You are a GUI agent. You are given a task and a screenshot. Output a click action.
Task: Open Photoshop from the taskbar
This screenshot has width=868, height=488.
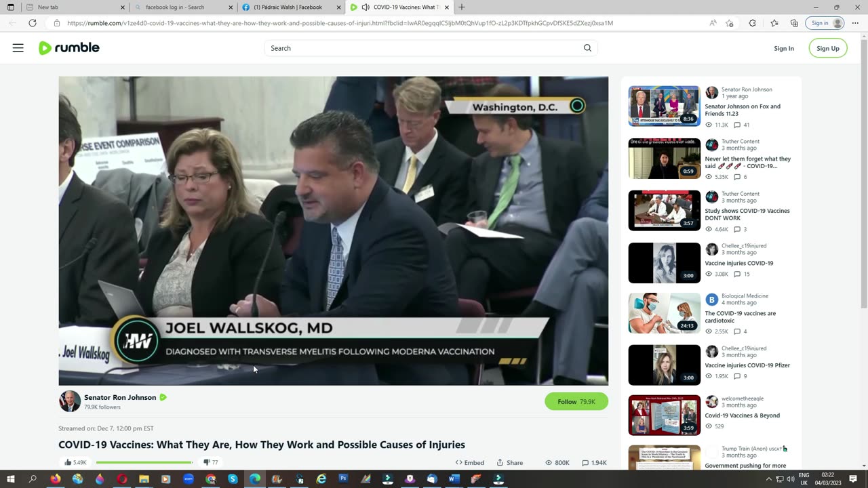point(343,479)
